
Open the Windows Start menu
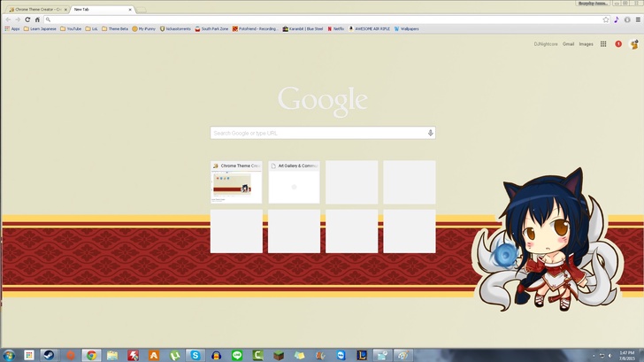pyautogui.click(x=9, y=355)
